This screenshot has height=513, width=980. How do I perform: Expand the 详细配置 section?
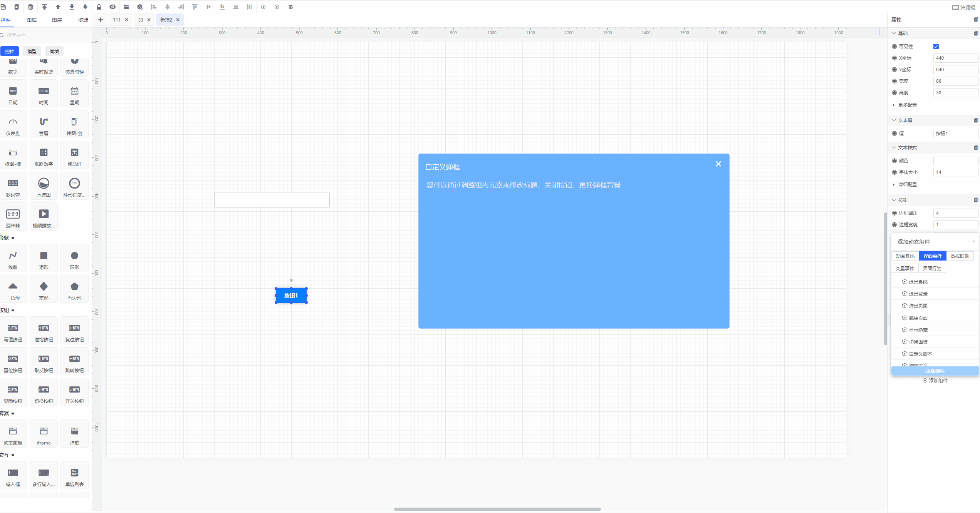[907, 185]
